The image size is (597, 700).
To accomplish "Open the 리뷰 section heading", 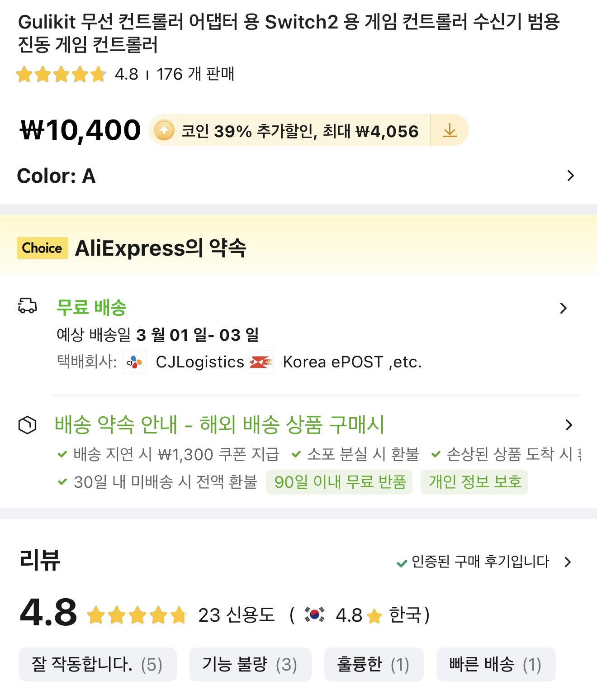I will tap(40, 560).
